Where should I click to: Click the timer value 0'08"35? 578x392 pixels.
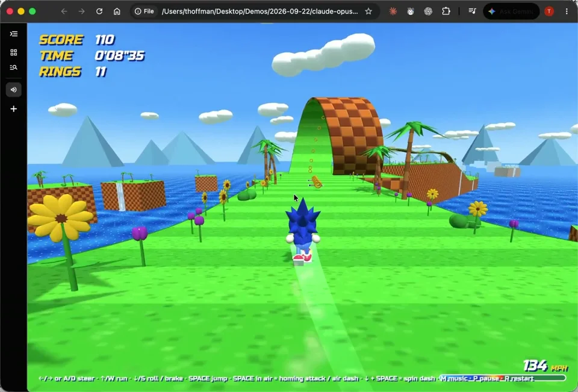click(119, 55)
